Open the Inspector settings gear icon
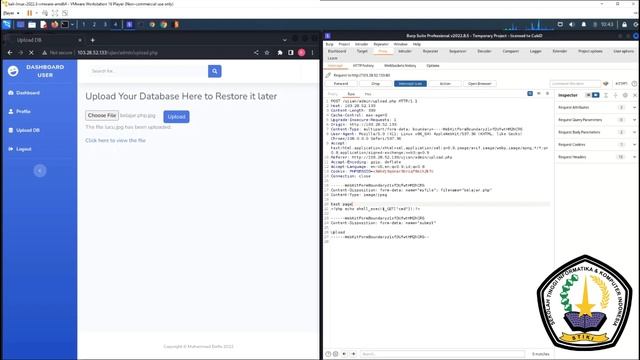640x360 pixels. [625, 95]
